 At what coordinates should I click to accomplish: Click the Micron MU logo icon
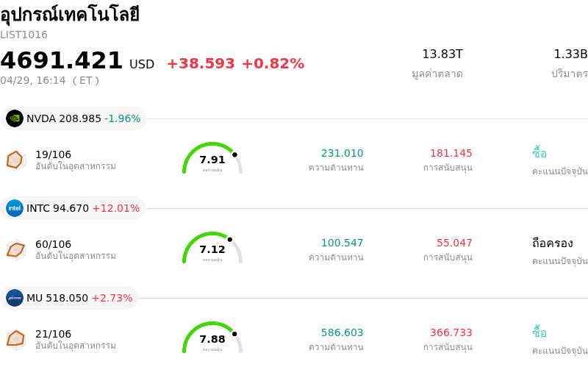click(15, 298)
